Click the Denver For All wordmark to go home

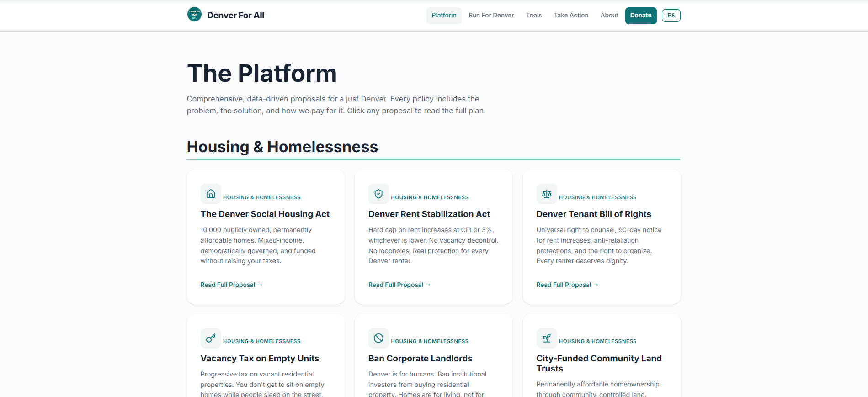coord(236,15)
